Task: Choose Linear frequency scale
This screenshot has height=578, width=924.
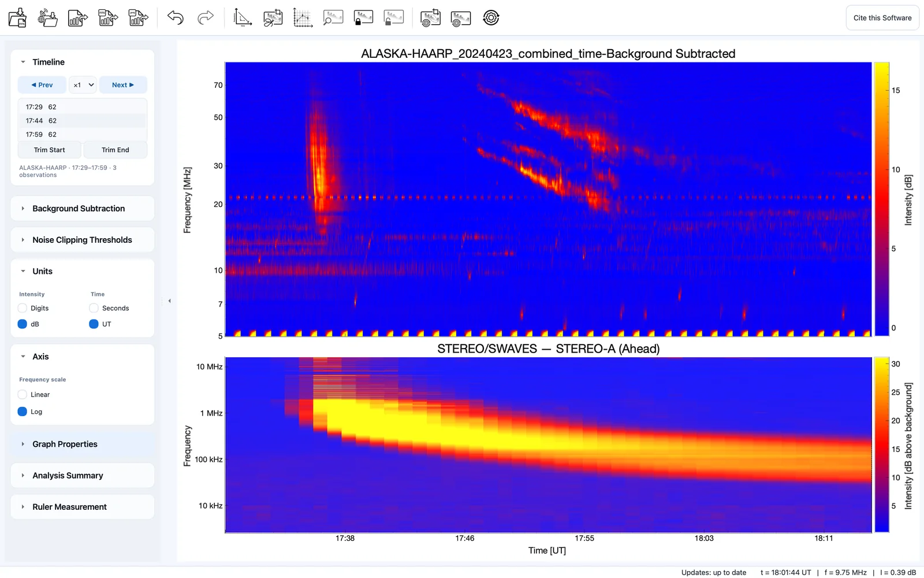Action: click(23, 394)
